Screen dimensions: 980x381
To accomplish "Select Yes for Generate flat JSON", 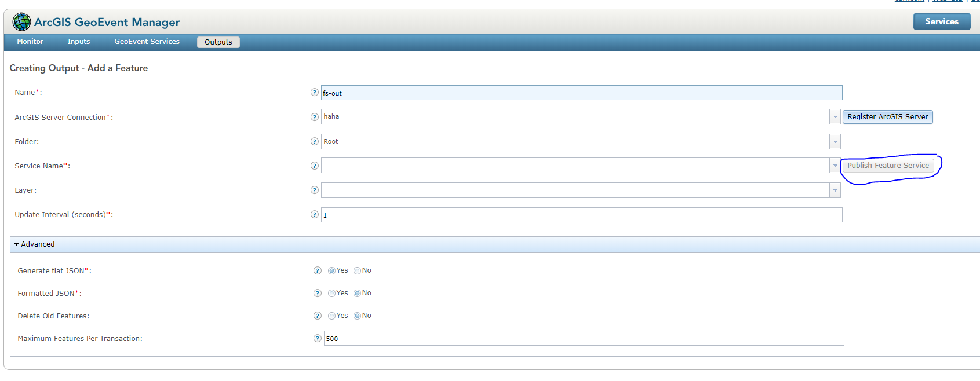I will 331,270.
